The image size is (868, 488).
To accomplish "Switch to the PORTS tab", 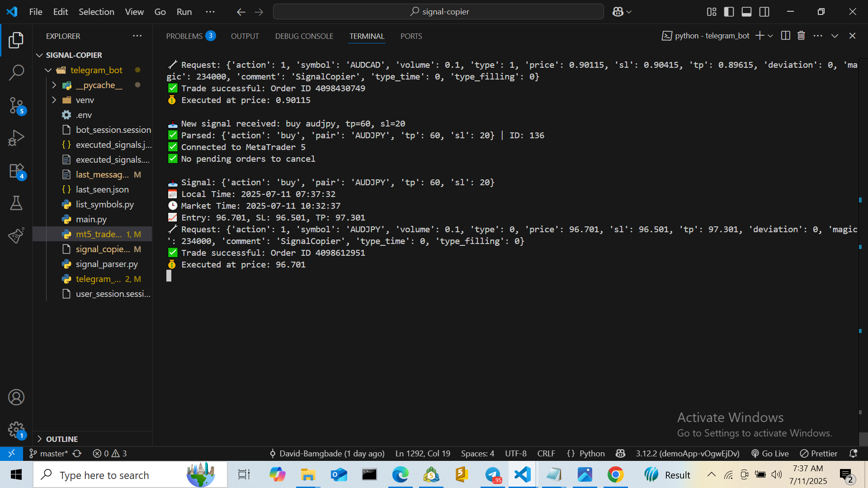I will [x=411, y=36].
